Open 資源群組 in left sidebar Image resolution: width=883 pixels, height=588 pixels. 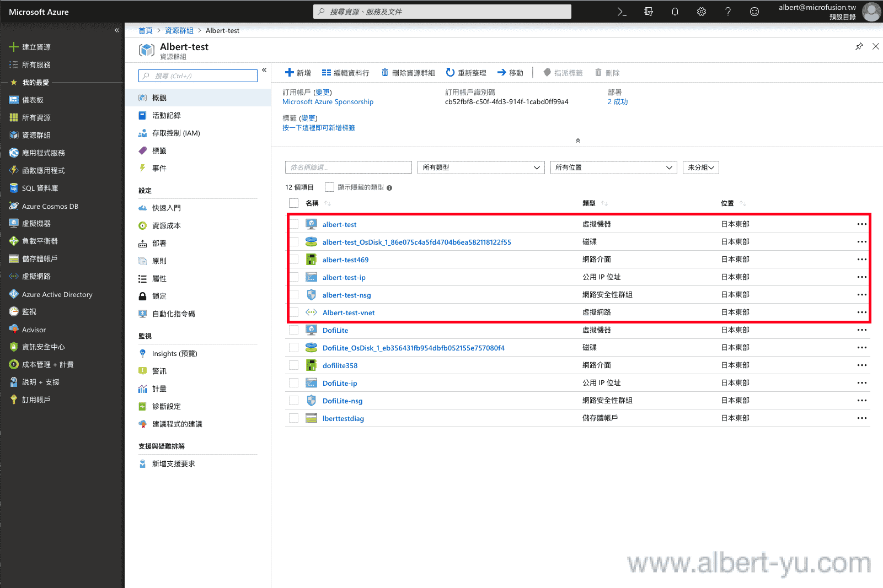[x=30, y=135]
